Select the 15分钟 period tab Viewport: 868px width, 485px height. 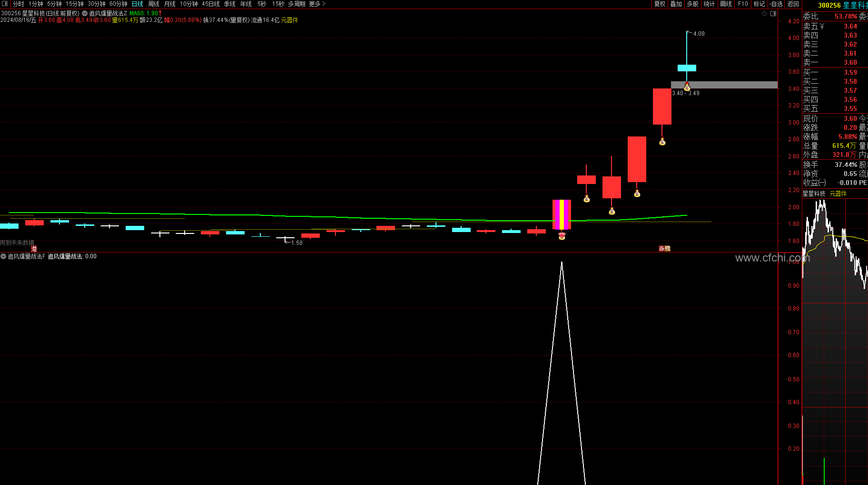[x=75, y=4]
